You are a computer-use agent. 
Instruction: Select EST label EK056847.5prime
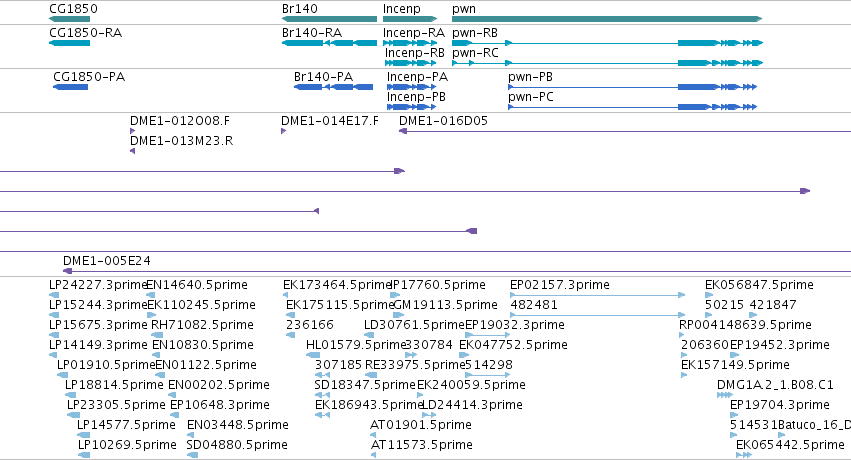tap(759, 284)
